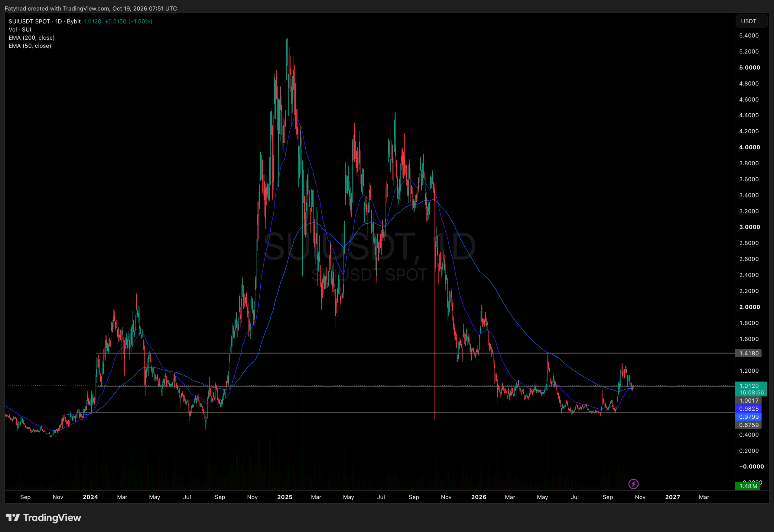Click the 16:08:56 bar countdown timer
The image size is (774, 532).
[x=751, y=393]
